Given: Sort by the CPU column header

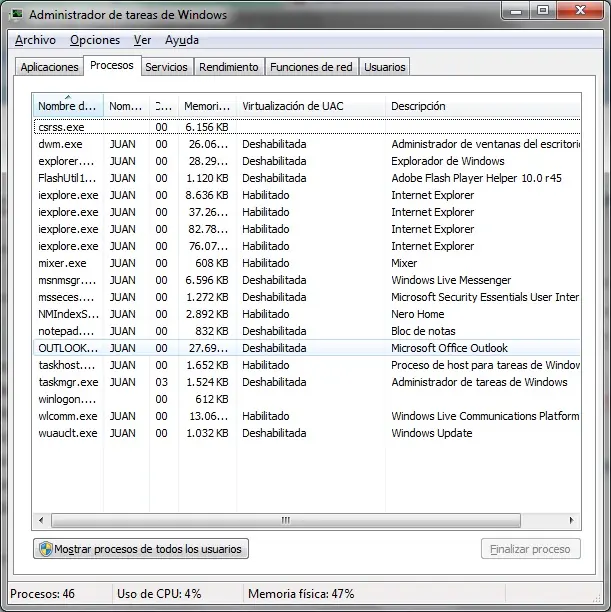Looking at the screenshot, I should tap(164, 105).
